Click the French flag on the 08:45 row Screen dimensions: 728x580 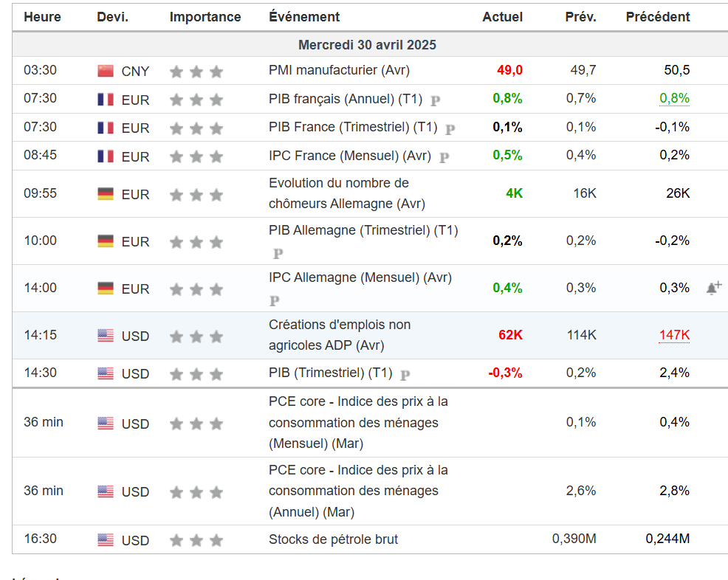tap(106, 156)
